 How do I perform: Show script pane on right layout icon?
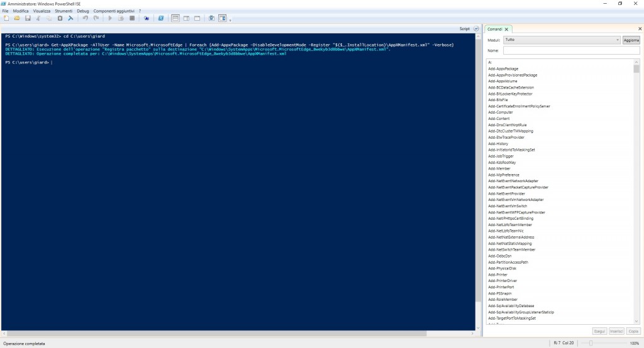click(186, 18)
